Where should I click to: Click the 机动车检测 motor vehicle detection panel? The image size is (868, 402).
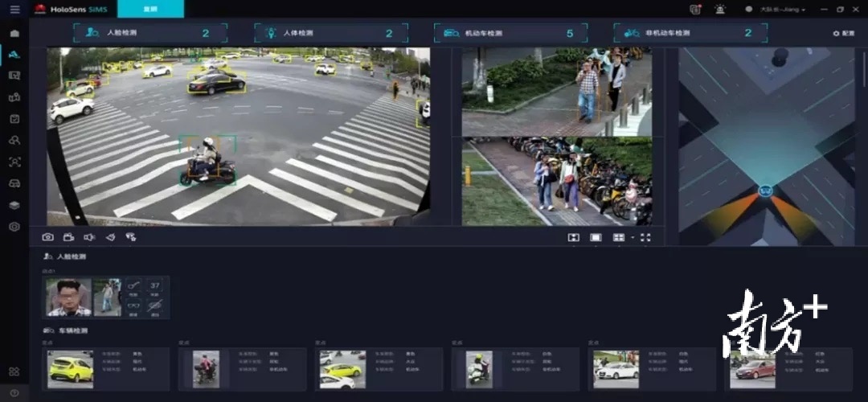coord(509,33)
